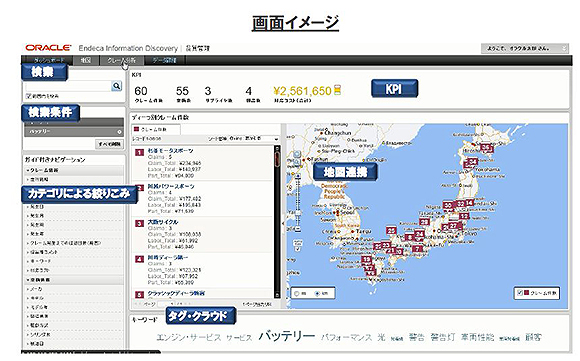Remove the バッテリー filter with its circle icon
Viewport: 580px width, 361px height.
(x=119, y=132)
